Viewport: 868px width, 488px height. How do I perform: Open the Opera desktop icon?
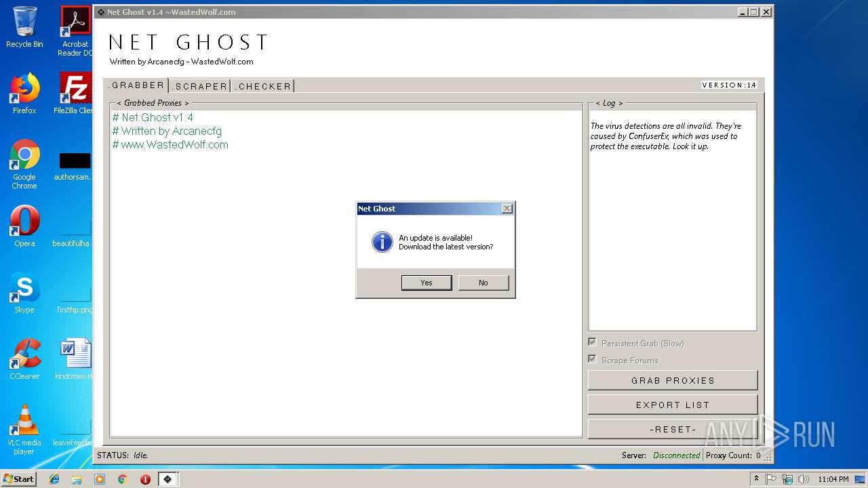coord(24,226)
